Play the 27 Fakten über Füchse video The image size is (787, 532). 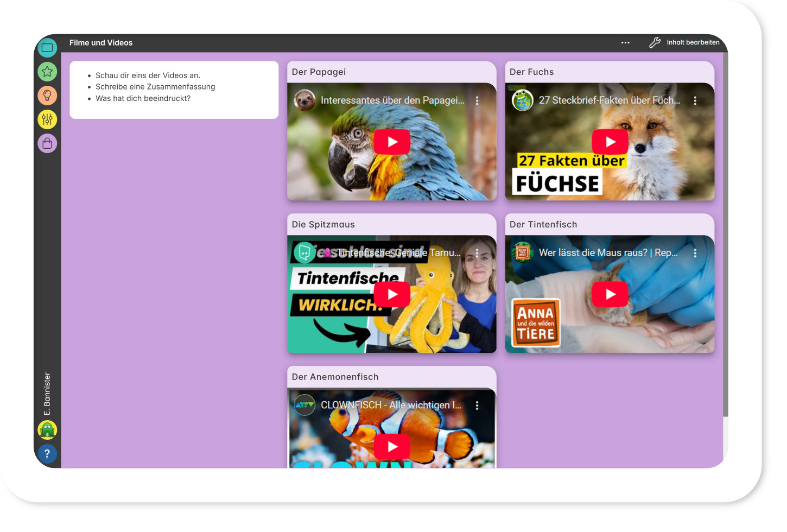pyautogui.click(x=610, y=142)
